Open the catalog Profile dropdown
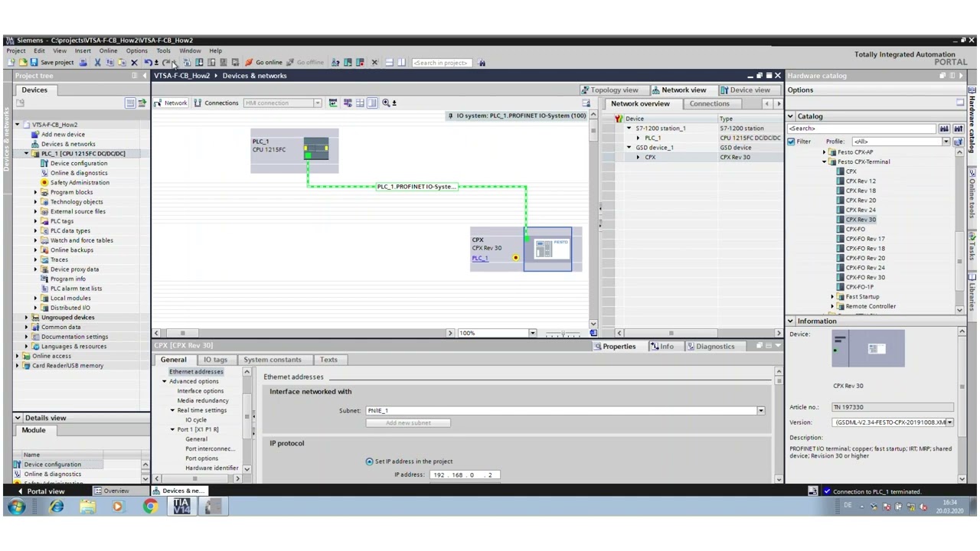The width and height of the screenshot is (980, 551). pos(946,142)
